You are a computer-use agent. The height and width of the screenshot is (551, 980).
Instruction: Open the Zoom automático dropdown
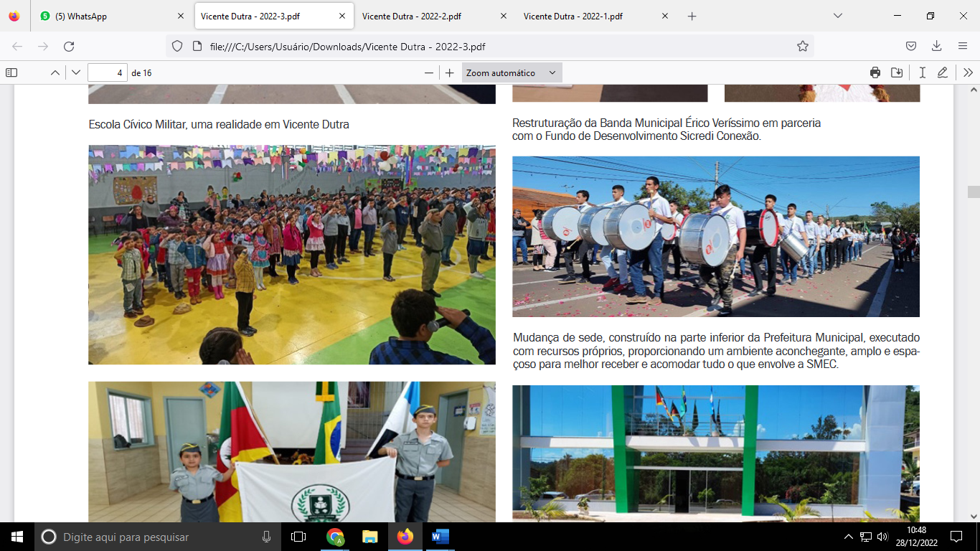pos(512,72)
